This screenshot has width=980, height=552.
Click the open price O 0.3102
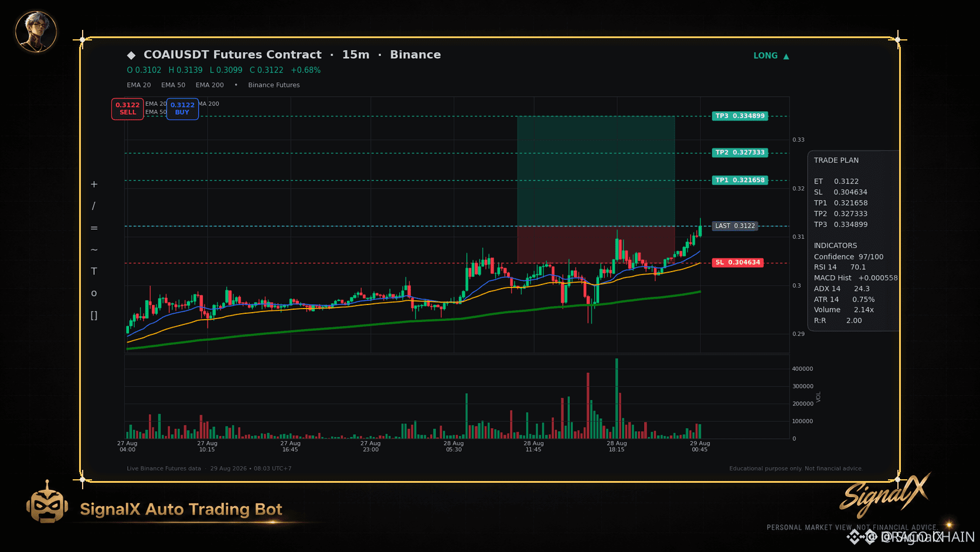click(x=144, y=70)
